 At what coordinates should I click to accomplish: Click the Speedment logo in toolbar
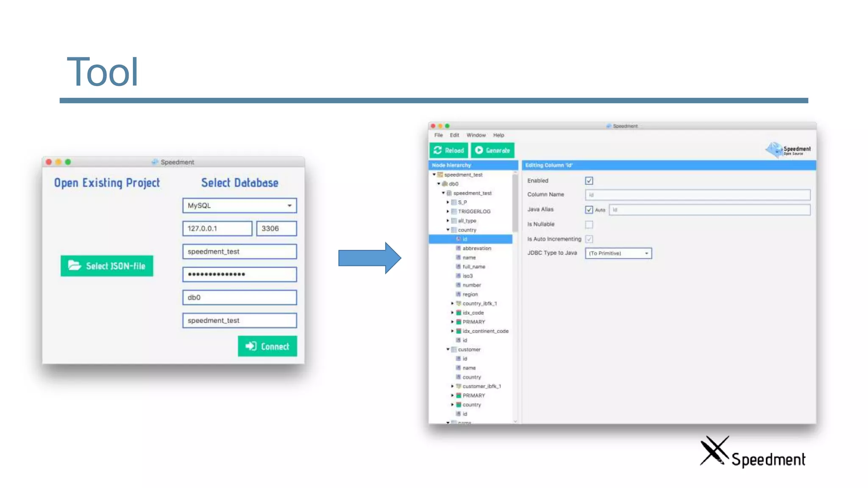(788, 150)
